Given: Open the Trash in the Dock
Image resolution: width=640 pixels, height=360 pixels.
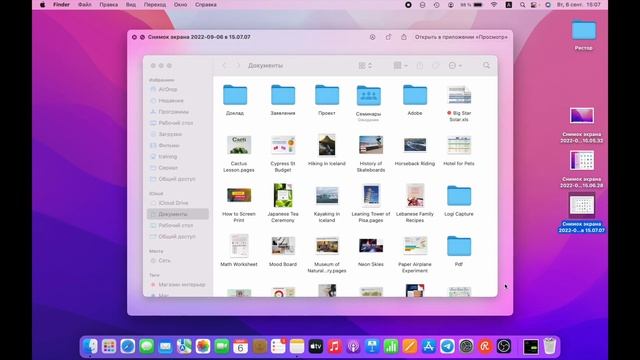Looking at the screenshot, I should (550, 347).
